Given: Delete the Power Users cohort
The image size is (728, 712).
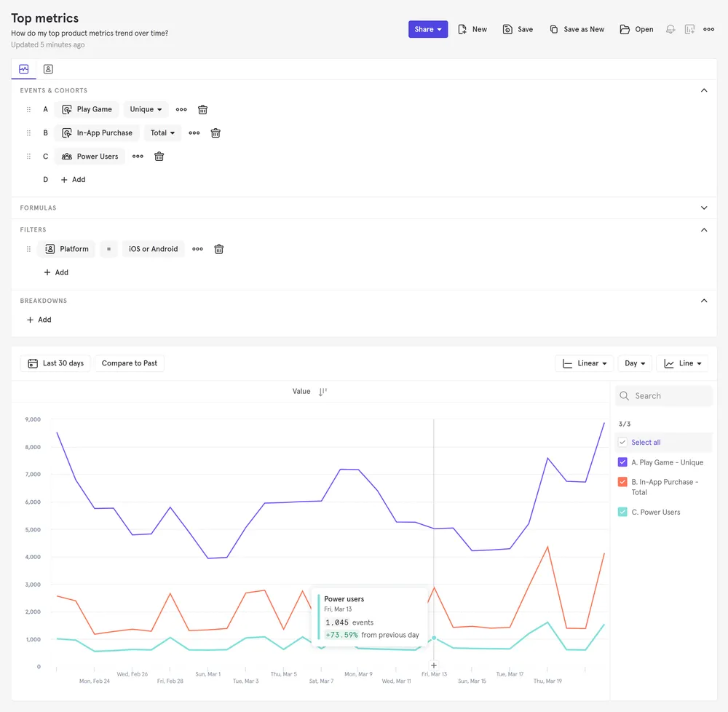Looking at the screenshot, I should (x=159, y=157).
